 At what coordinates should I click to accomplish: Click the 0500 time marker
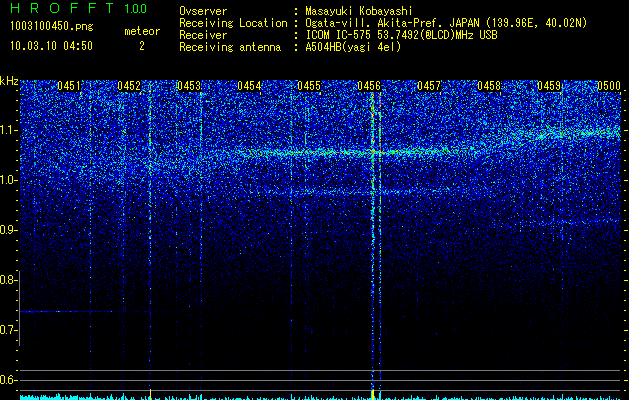point(609,86)
